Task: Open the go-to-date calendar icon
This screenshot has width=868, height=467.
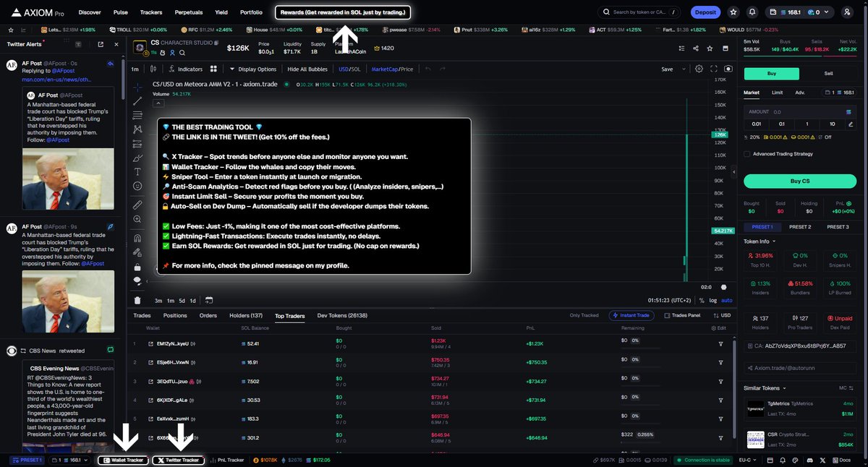Action: [x=208, y=300]
